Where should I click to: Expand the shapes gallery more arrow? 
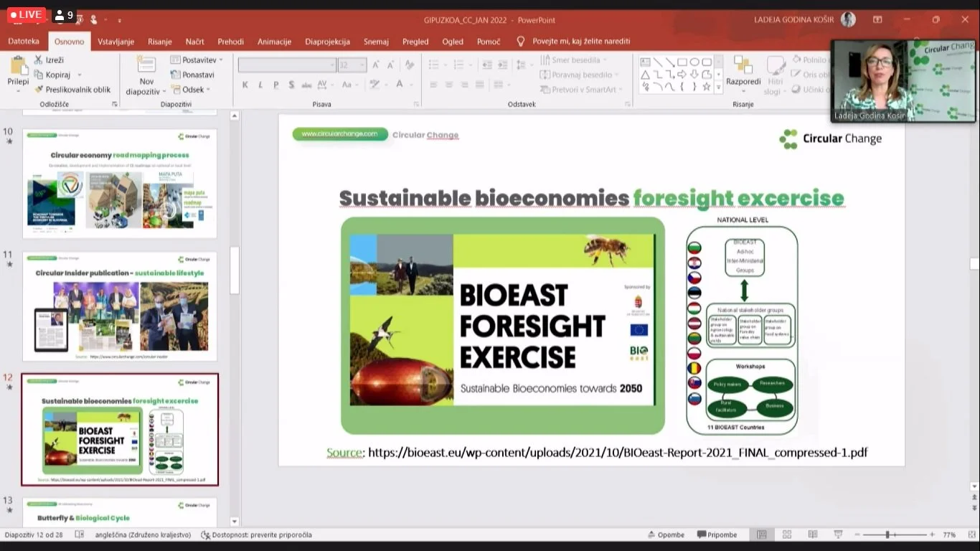(x=718, y=87)
